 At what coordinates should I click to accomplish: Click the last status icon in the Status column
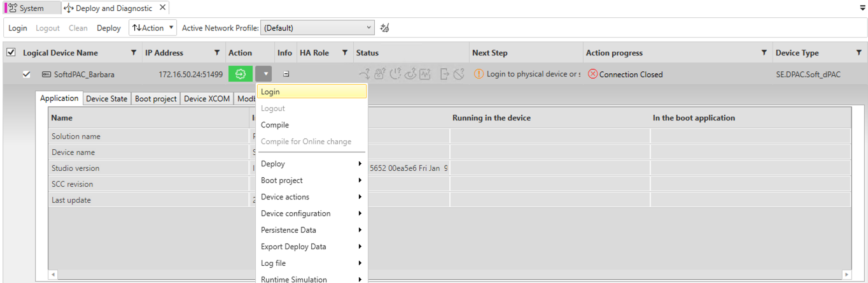coord(460,74)
